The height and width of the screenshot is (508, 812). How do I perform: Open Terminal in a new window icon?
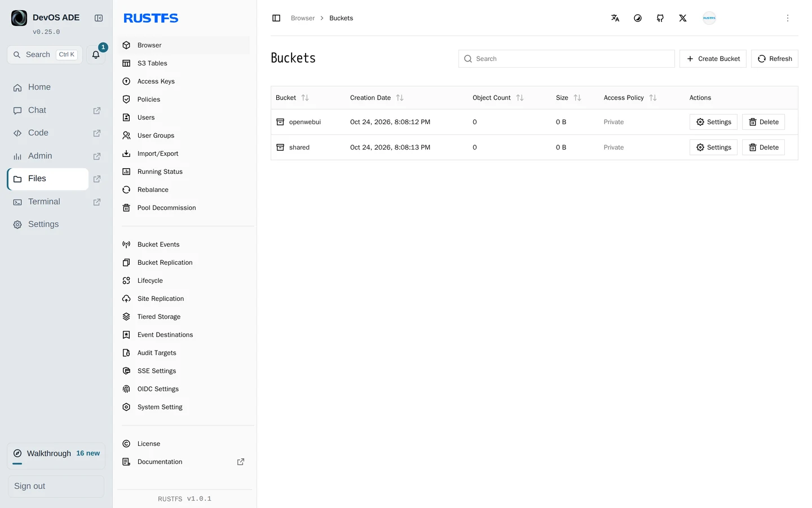tap(97, 202)
